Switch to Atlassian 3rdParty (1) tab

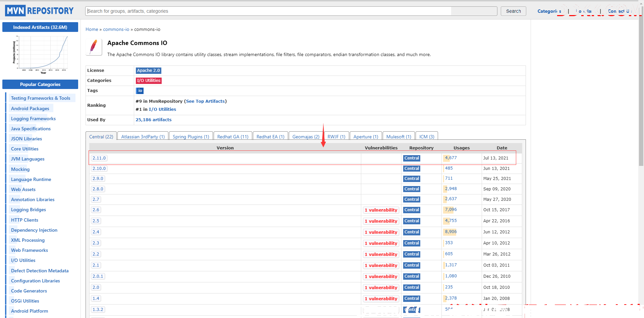coord(143,136)
